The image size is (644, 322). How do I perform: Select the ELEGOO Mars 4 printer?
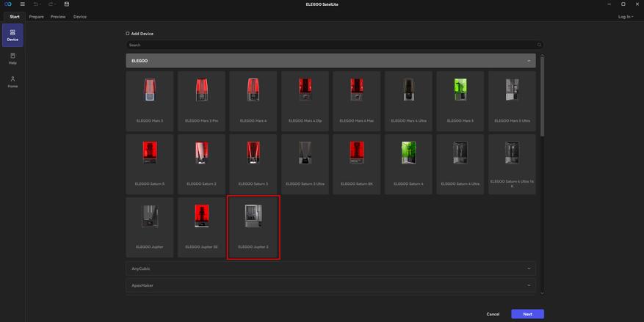click(253, 101)
